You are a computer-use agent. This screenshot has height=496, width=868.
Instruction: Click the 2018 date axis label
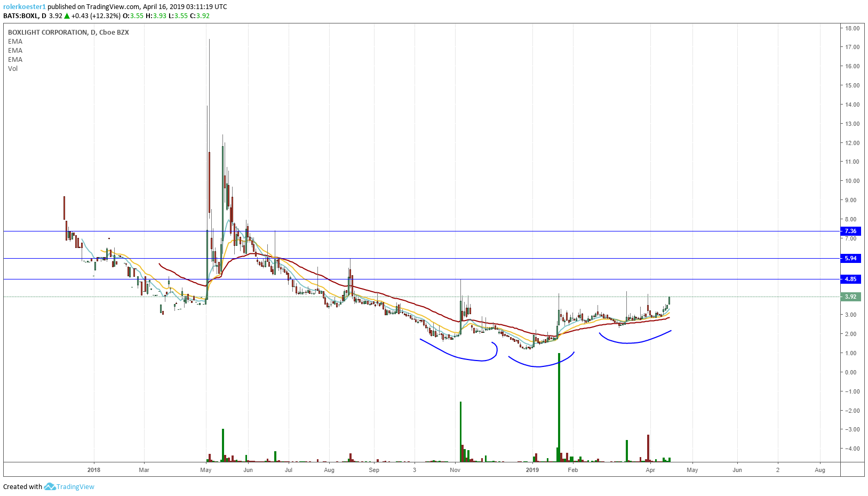pos(94,470)
